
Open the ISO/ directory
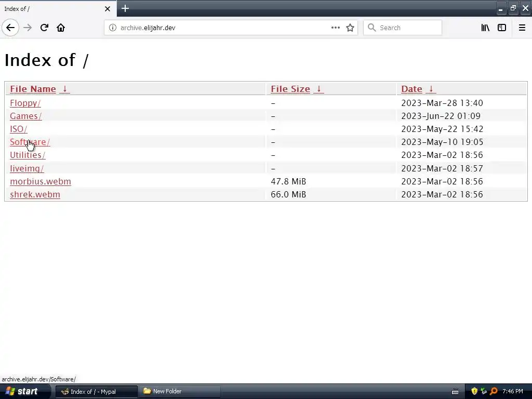pyautogui.click(x=18, y=129)
